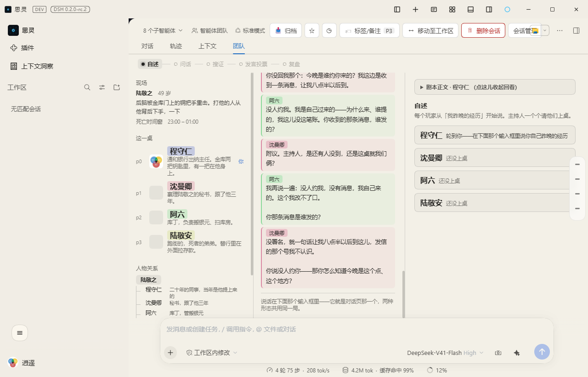Select 发言投票 stage step
Screen dimensions: 588x377
pyautogui.click(x=253, y=64)
